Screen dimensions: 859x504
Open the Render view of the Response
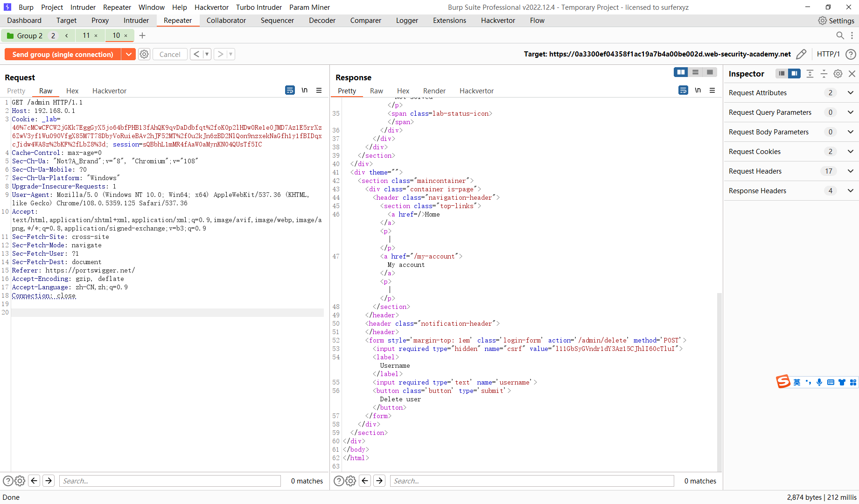(434, 91)
